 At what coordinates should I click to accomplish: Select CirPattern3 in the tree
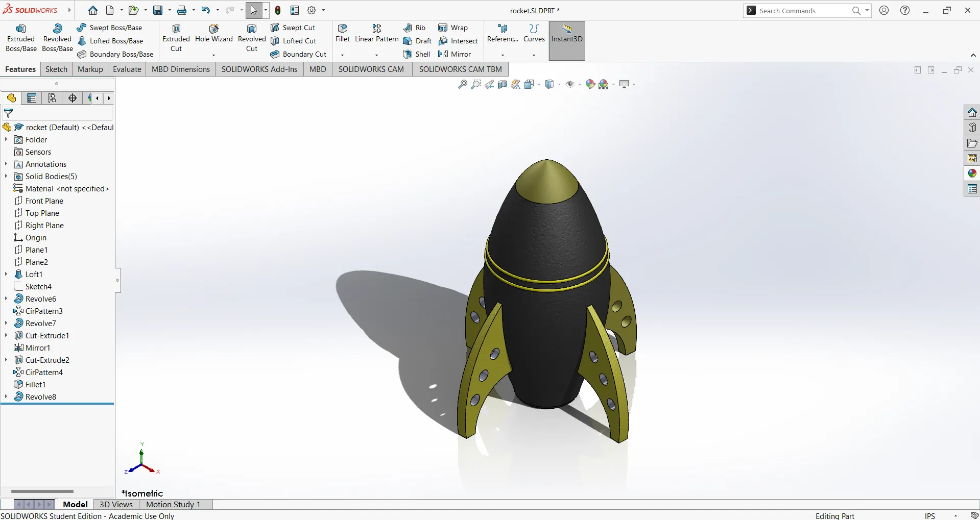click(x=38, y=311)
